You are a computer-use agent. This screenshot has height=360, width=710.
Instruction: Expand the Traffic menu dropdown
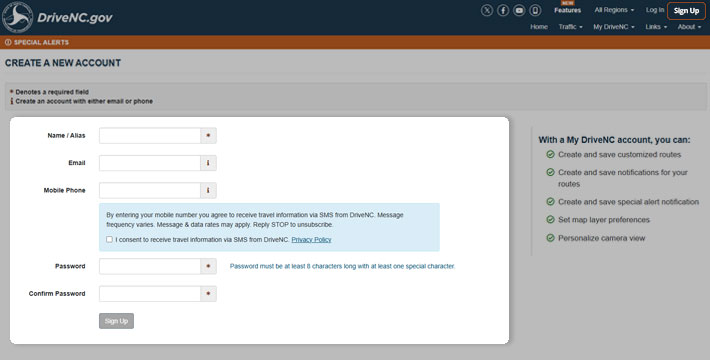[570, 27]
